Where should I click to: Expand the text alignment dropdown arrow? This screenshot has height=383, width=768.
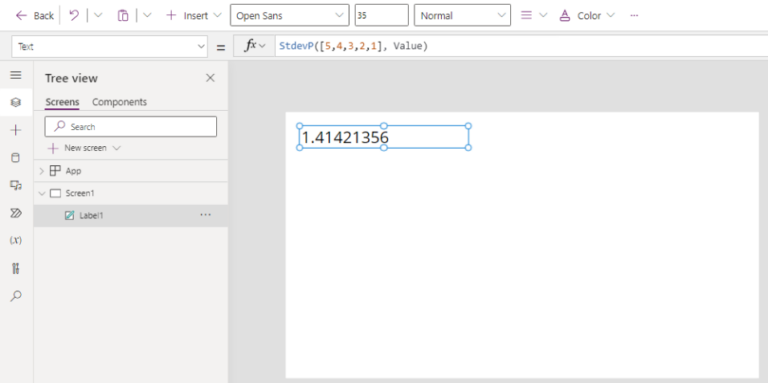543,15
